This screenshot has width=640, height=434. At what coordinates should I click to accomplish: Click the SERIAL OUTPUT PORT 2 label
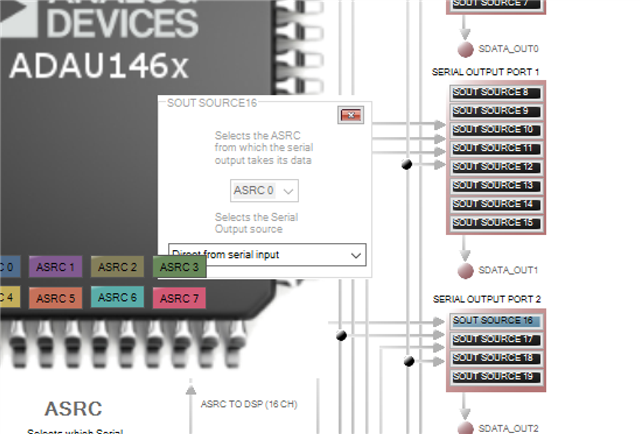click(x=487, y=299)
